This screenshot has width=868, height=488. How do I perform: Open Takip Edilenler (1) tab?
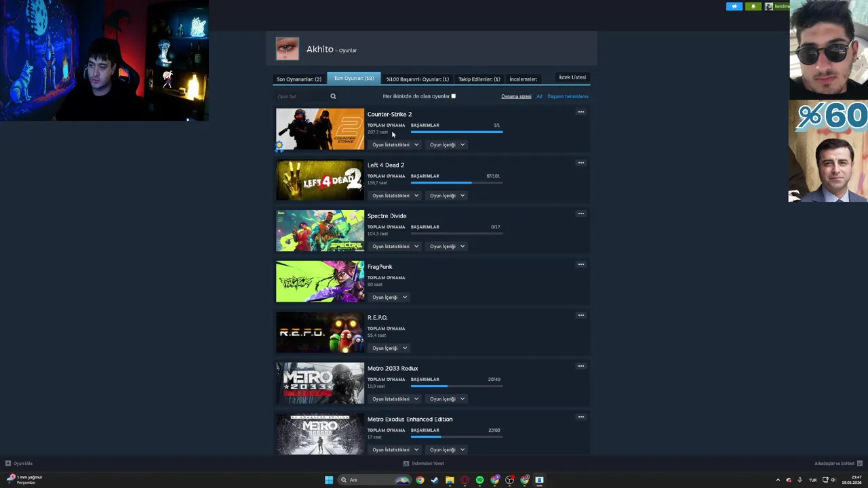(x=479, y=79)
